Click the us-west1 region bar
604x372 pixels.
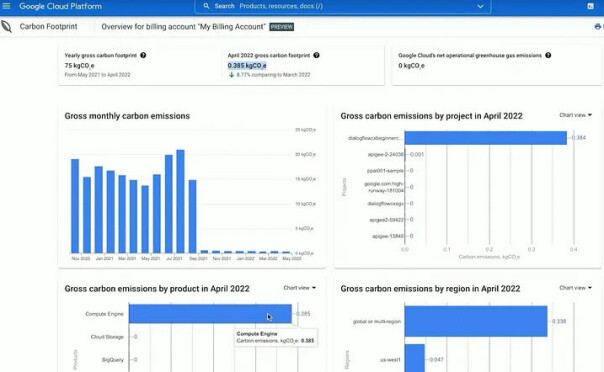(x=414, y=358)
